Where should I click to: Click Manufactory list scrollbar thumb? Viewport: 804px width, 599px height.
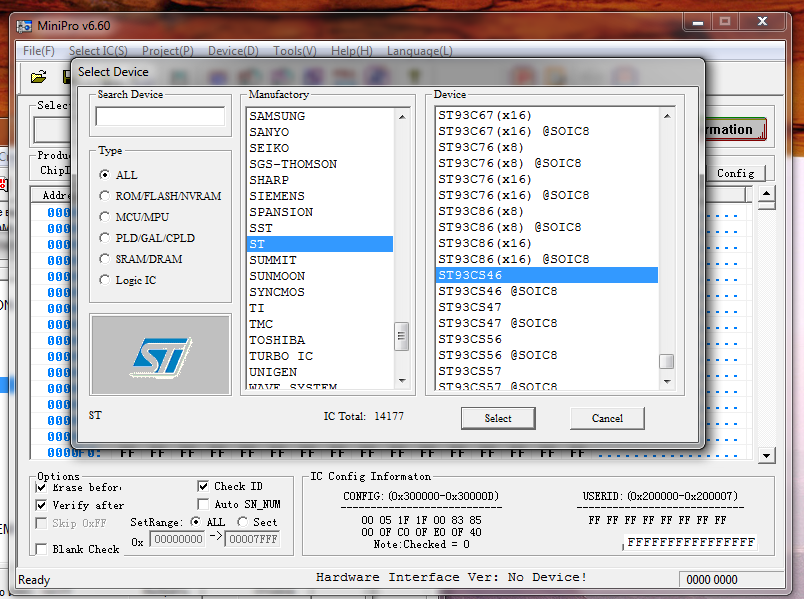click(x=401, y=336)
